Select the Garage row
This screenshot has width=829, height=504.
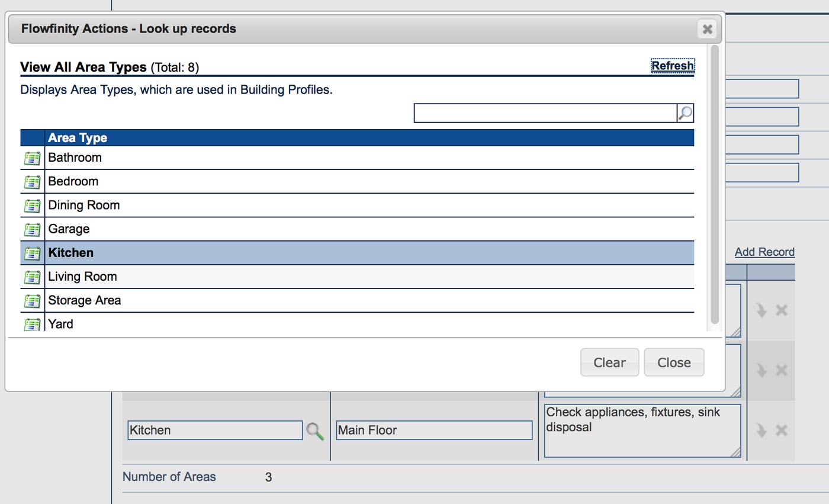point(357,229)
